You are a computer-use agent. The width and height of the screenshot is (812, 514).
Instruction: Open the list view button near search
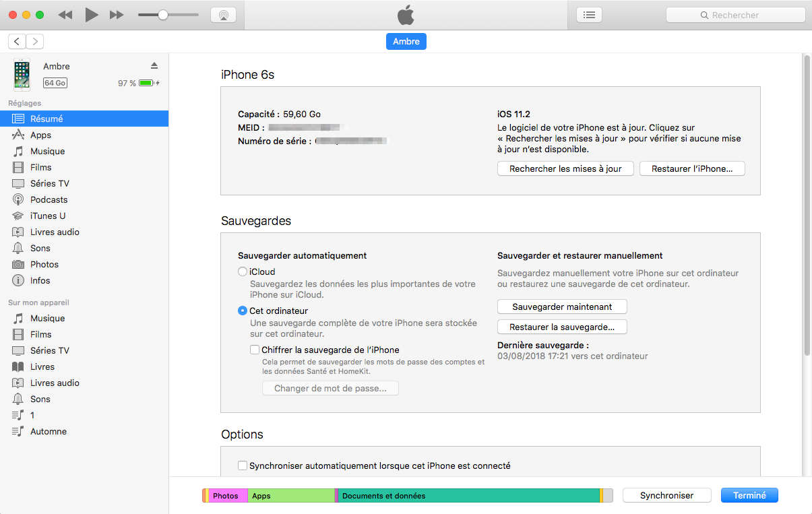(x=589, y=15)
